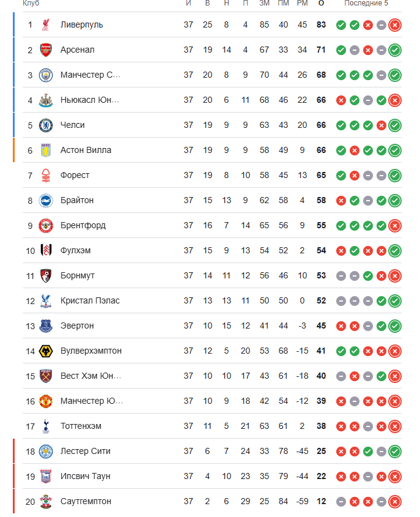Screen dimensions: 420x517
Task: Open Брайтон team page
Action: 77,201
